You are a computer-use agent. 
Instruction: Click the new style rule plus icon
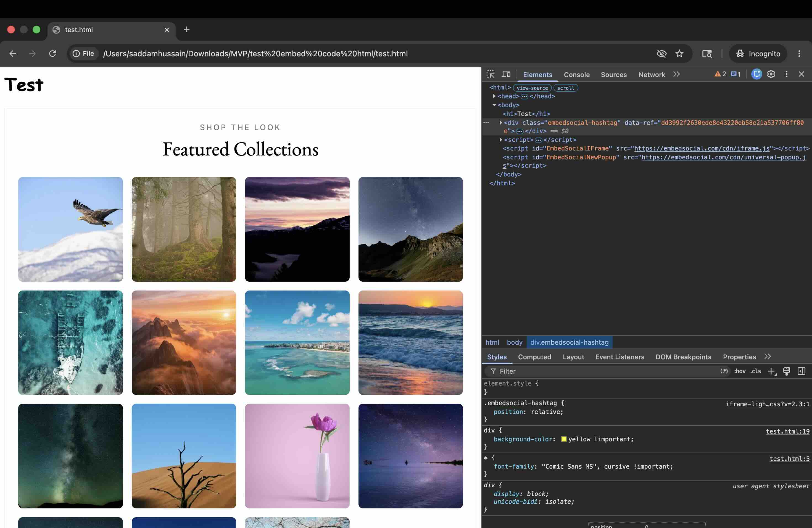click(x=772, y=371)
